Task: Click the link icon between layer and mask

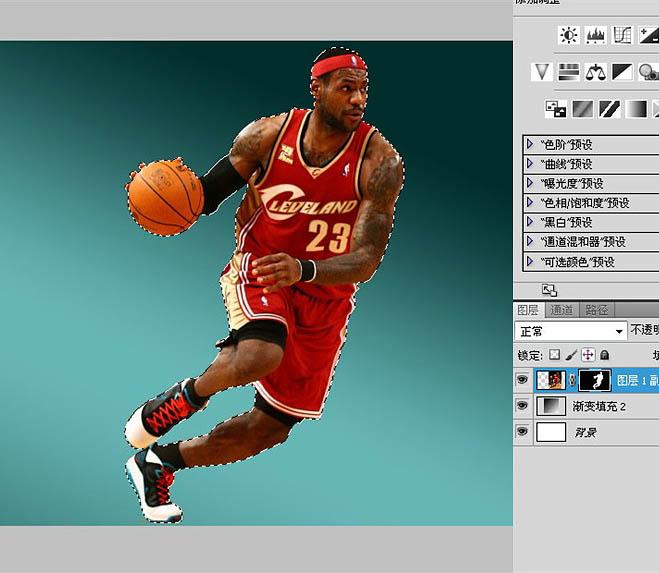Action: click(x=571, y=380)
